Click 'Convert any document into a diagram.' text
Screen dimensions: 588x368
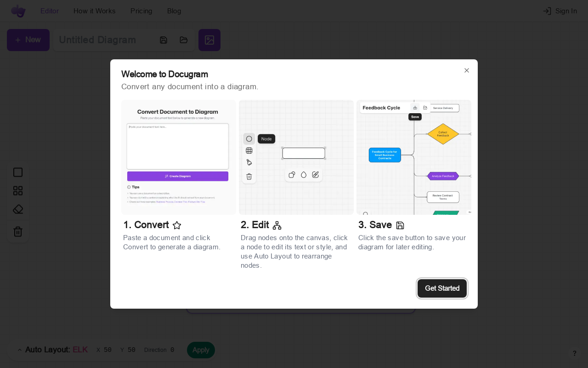tap(190, 86)
